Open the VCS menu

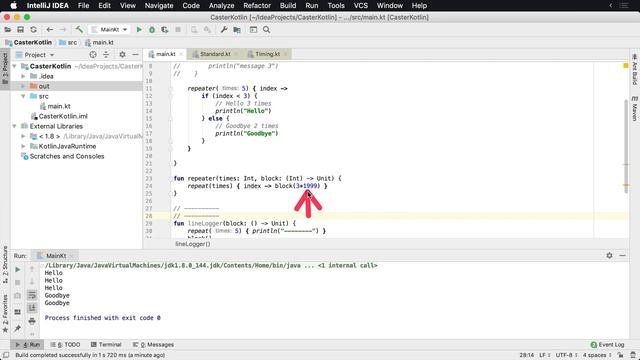[x=361, y=6]
